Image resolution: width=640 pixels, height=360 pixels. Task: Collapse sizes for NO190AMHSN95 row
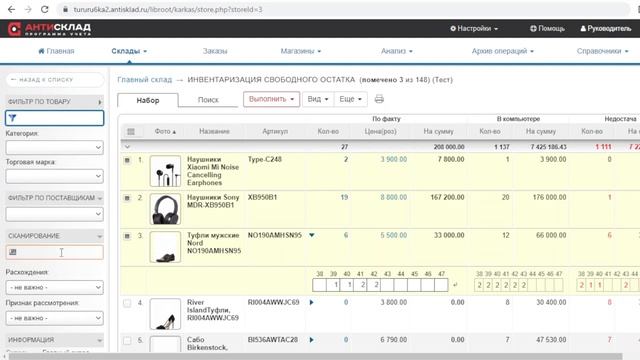(311, 235)
